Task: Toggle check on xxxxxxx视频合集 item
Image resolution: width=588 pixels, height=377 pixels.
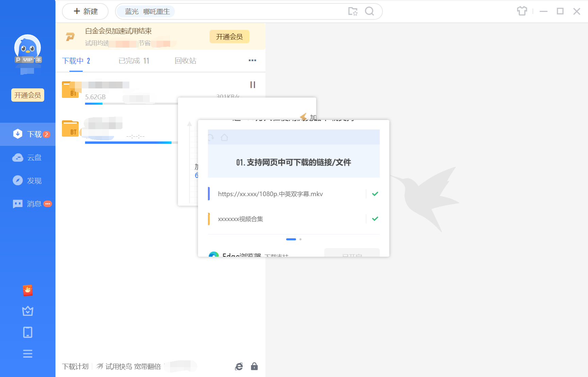Action: coord(375,219)
